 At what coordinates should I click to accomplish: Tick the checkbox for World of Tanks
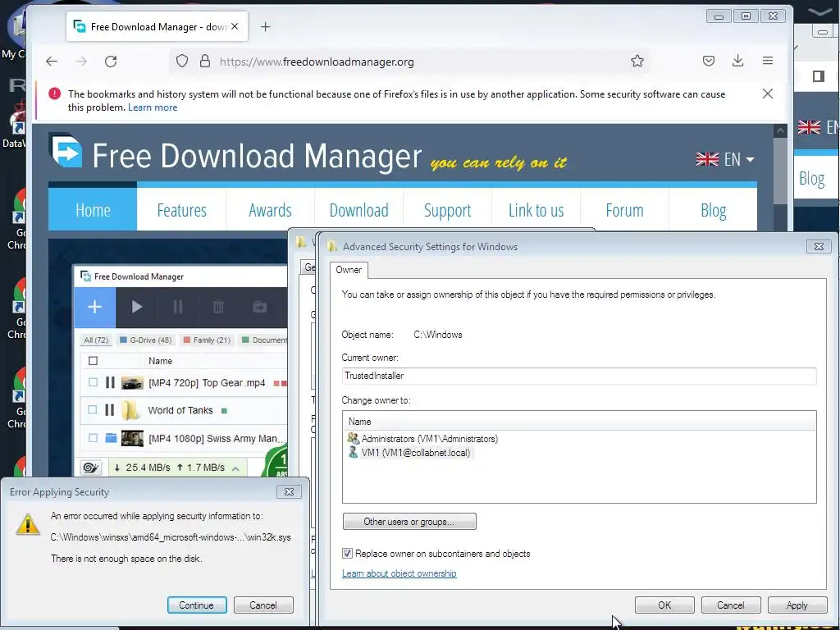pyautogui.click(x=93, y=410)
